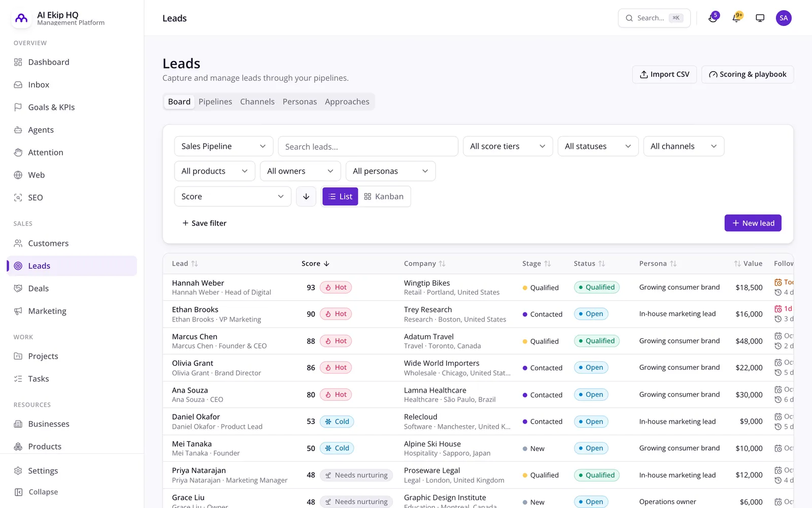The height and width of the screenshot is (508, 812).
Task: Switch to the Channels tab
Action: pyautogui.click(x=257, y=102)
